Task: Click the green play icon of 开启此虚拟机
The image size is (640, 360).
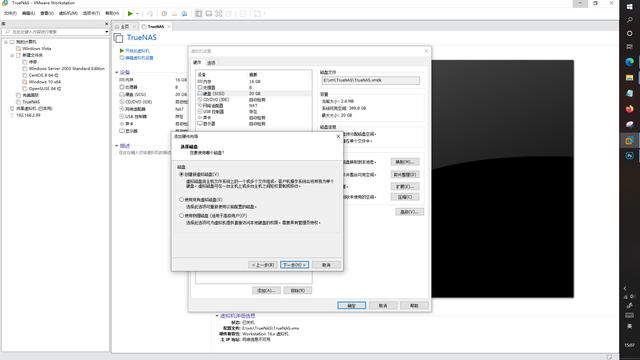Action: click(x=122, y=51)
